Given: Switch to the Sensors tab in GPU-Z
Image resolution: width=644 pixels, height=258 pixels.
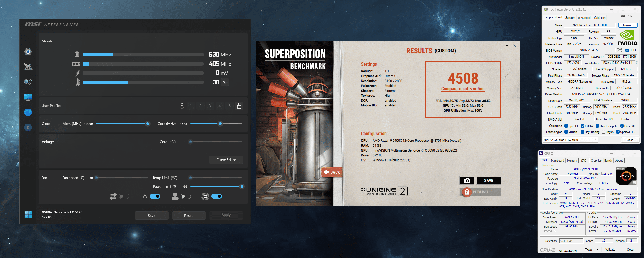Looking at the screenshot, I should click(x=570, y=18).
